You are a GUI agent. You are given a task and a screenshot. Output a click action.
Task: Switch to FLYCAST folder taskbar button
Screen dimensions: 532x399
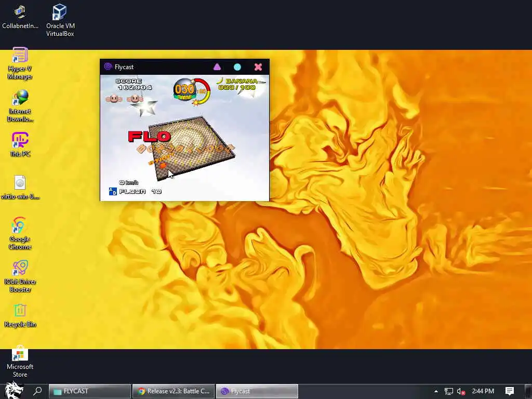coord(89,391)
